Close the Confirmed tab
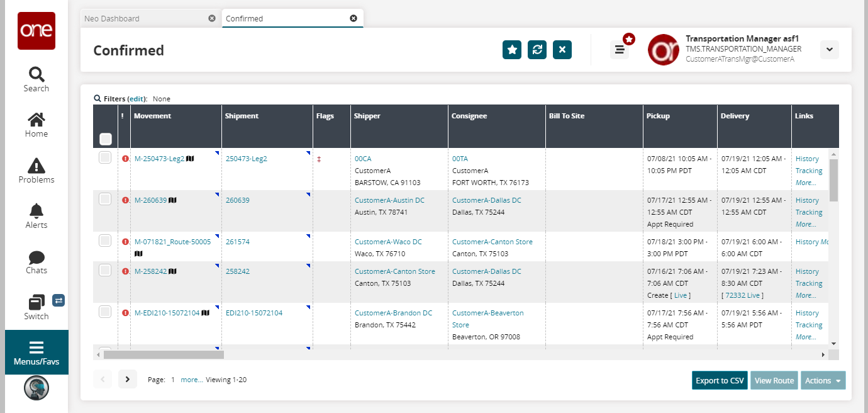Screen dimensions: 868x413 point(353,18)
